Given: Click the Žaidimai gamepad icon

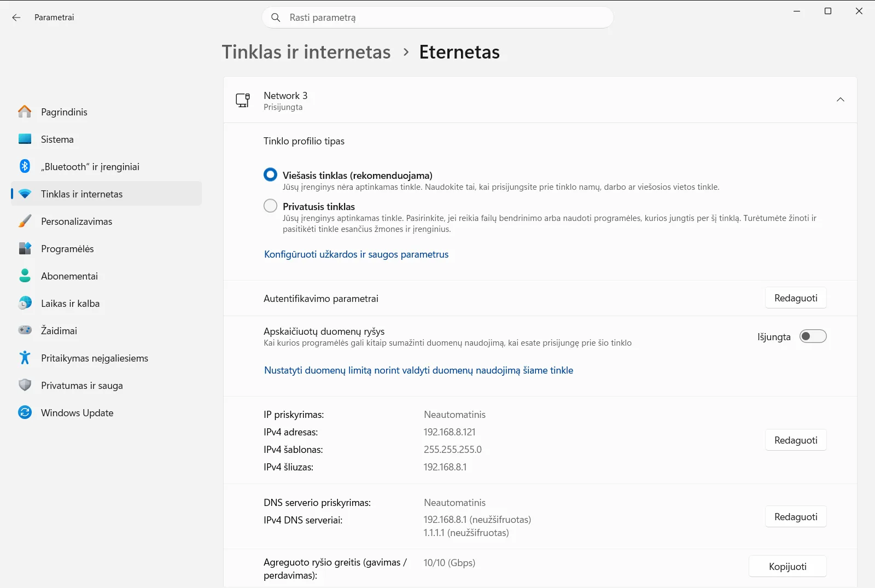Looking at the screenshot, I should [25, 330].
